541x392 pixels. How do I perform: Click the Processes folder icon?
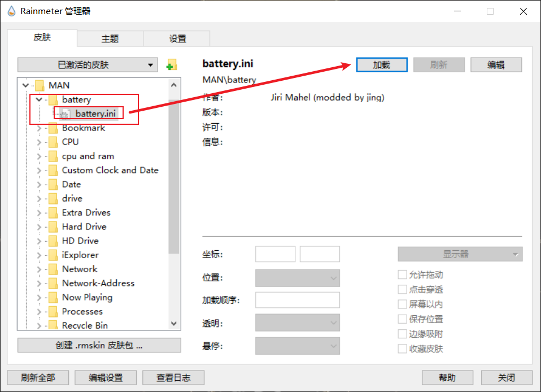point(53,312)
